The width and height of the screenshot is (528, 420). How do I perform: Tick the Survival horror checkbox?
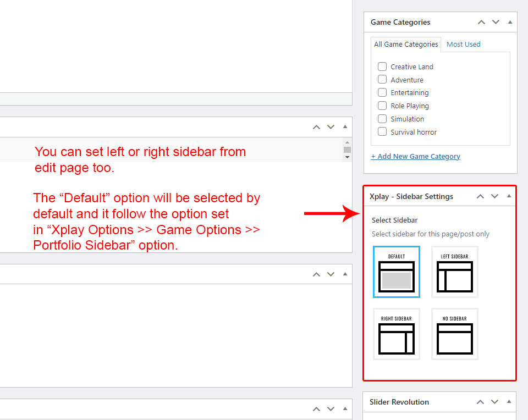tap(382, 132)
